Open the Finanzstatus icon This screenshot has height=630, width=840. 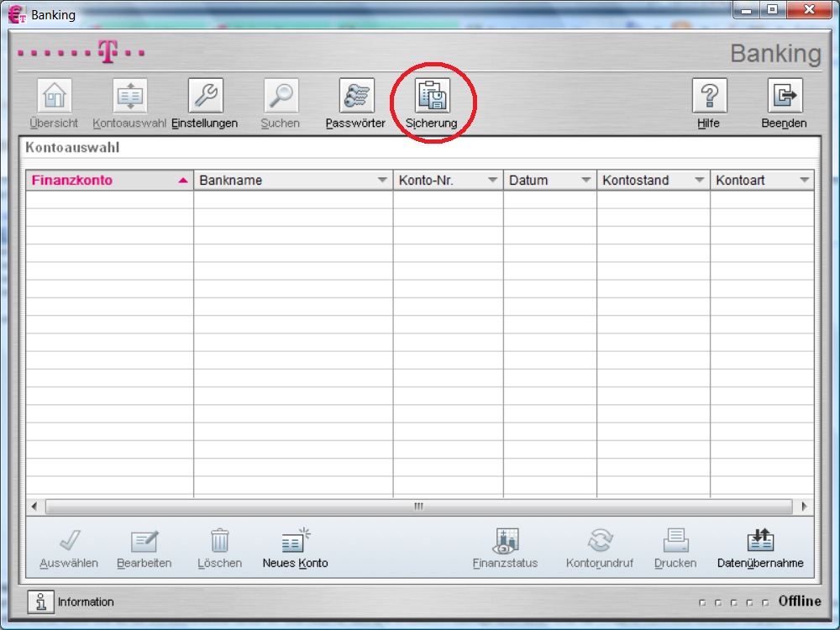[505, 541]
